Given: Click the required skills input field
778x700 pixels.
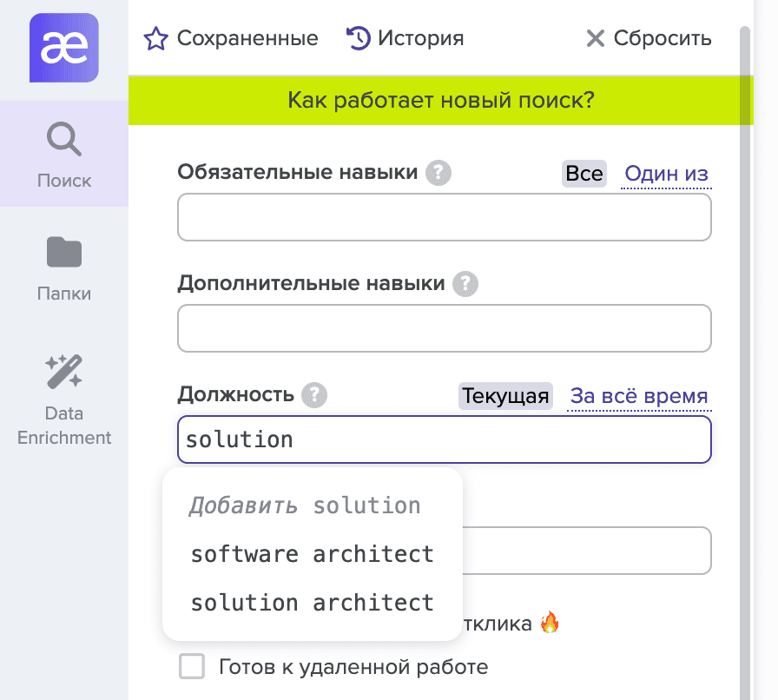Looking at the screenshot, I should point(444,217).
